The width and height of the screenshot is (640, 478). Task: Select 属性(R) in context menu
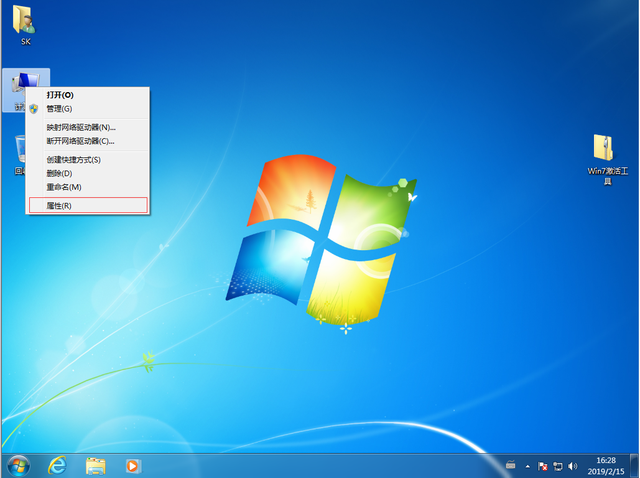click(x=88, y=205)
